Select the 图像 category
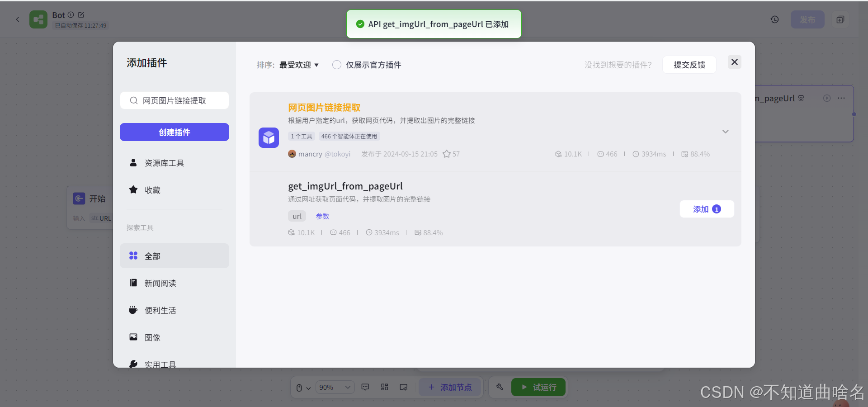 point(175,337)
